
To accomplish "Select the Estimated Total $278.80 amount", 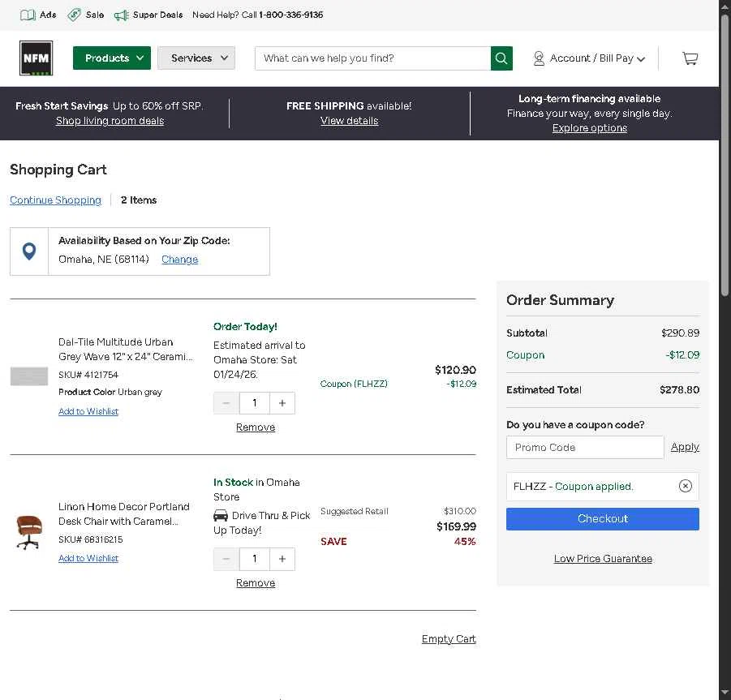I will pyautogui.click(x=679, y=390).
